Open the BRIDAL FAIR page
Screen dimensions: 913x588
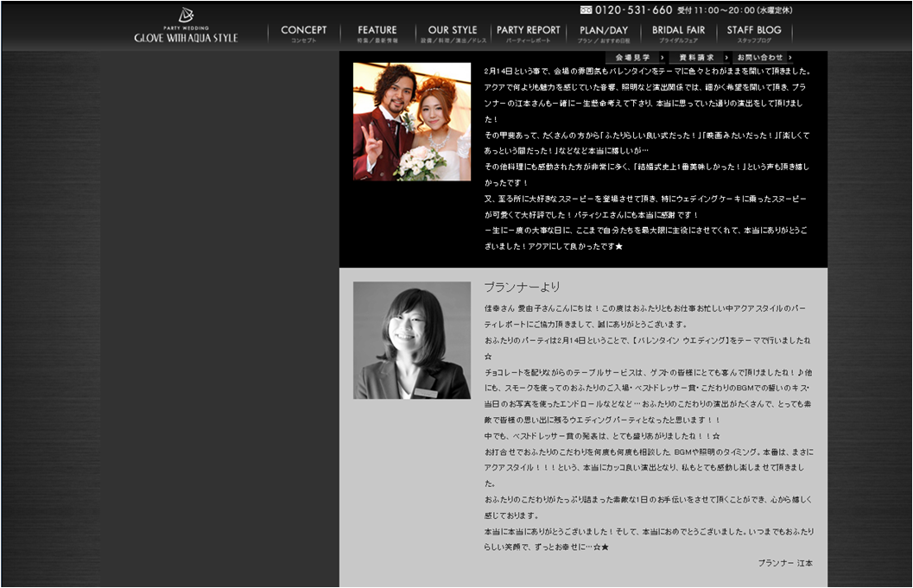[x=678, y=34]
